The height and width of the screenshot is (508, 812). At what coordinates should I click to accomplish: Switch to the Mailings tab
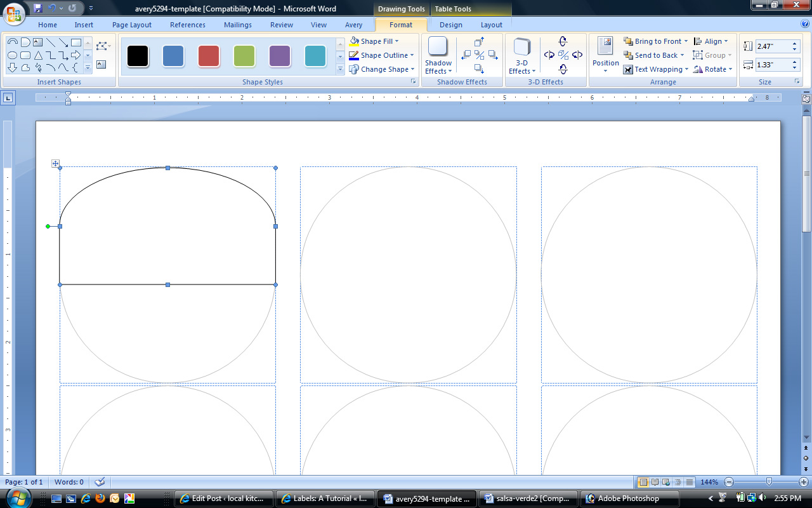[x=237, y=25]
